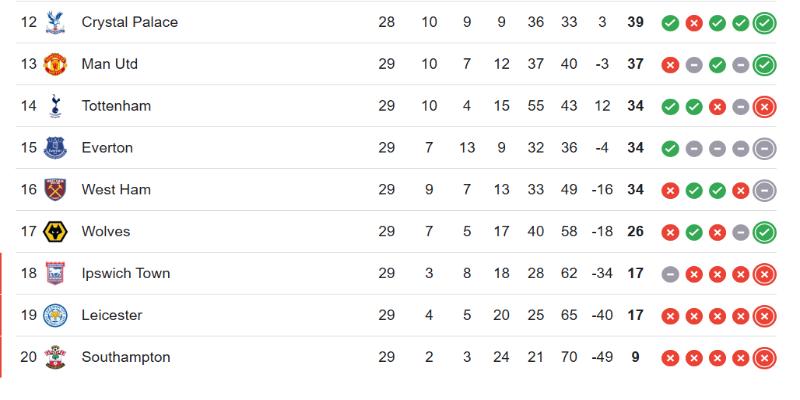This screenshot has height=400, width=800.
Task: Open the Southampton team name link
Action: 126,357
